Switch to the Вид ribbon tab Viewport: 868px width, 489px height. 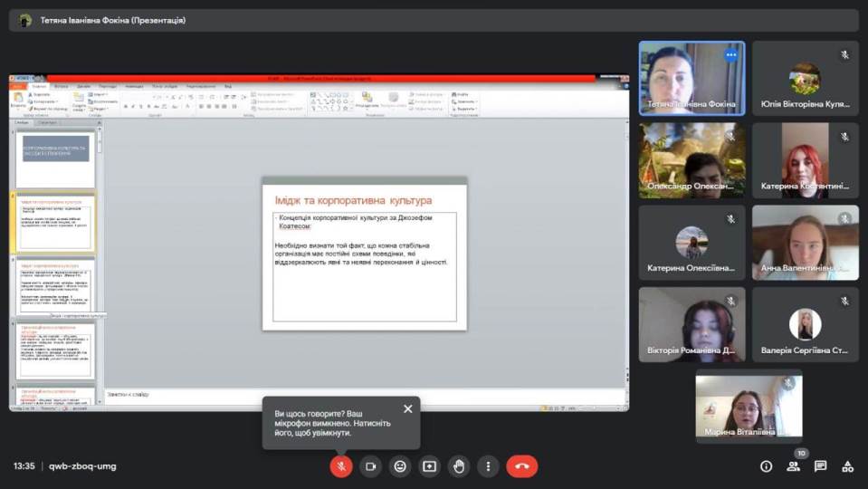click(227, 86)
